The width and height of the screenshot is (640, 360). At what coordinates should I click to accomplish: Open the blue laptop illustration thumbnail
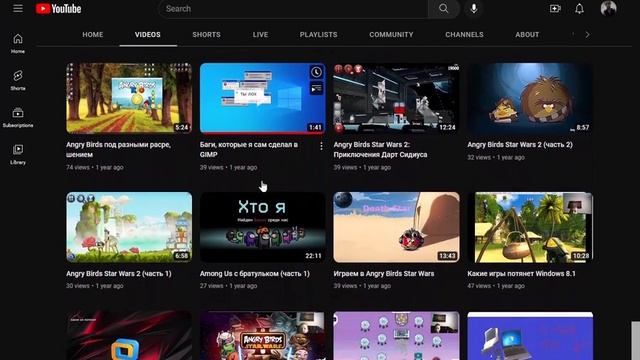point(530,336)
